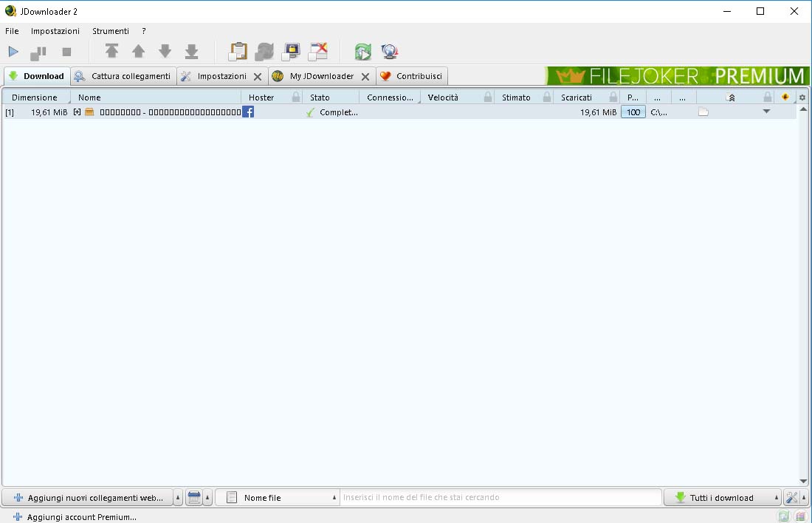
Task: Click the clear list broom icon at bottom
Action: coord(194,498)
